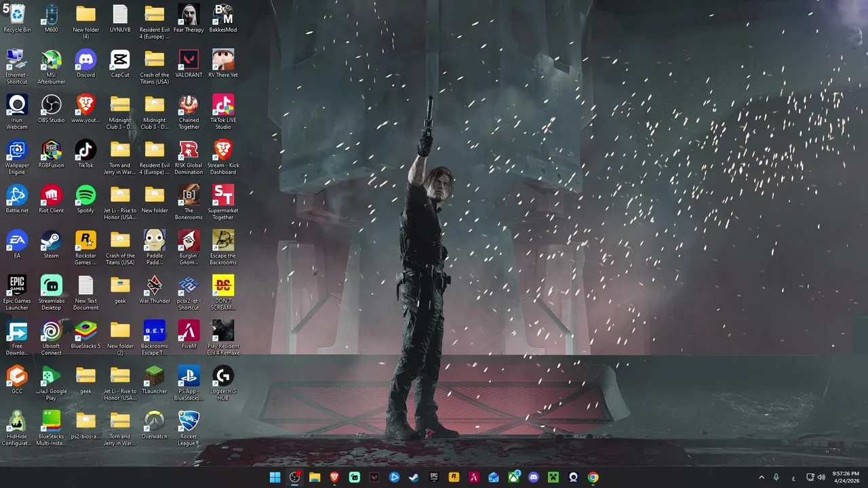
Task: Open volume control in system tray
Action: point(821,477)
